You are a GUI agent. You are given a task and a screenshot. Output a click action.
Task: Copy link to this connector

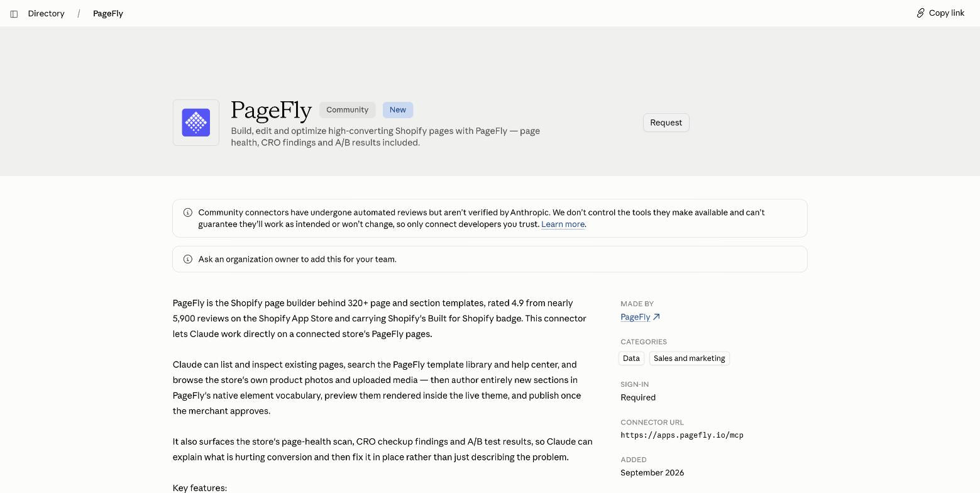tap(940, 13)
